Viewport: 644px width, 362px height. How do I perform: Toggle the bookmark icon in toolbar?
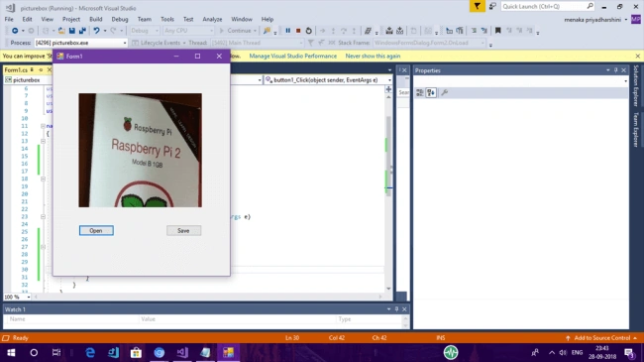click(497, 31)
